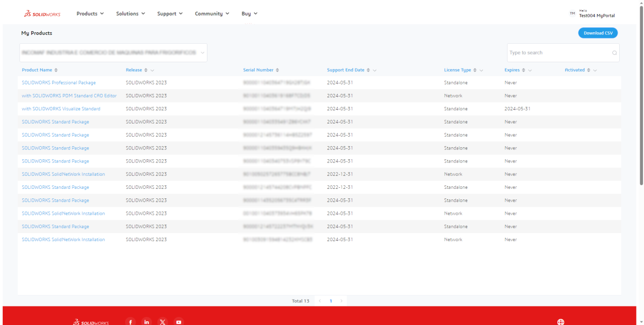The height and width of the screenshot is (325, 644).
Task: Click the Download CSV button
Action: (x=598, y=33)
